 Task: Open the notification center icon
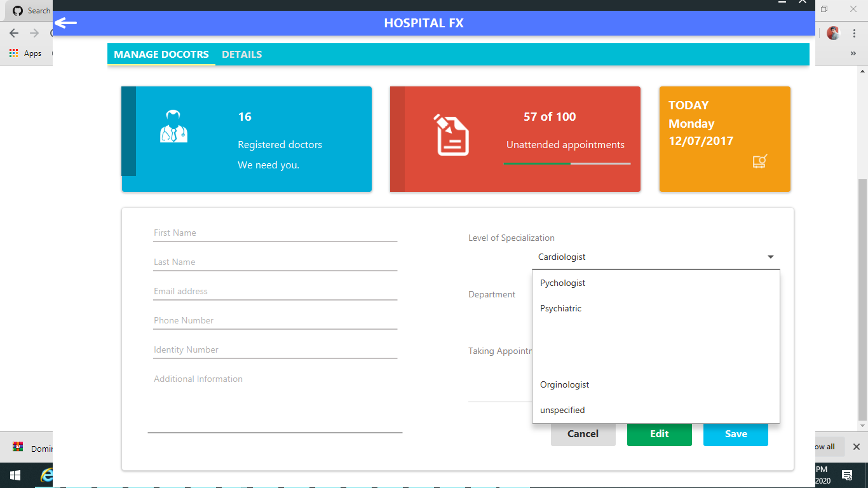coord(846,475)
